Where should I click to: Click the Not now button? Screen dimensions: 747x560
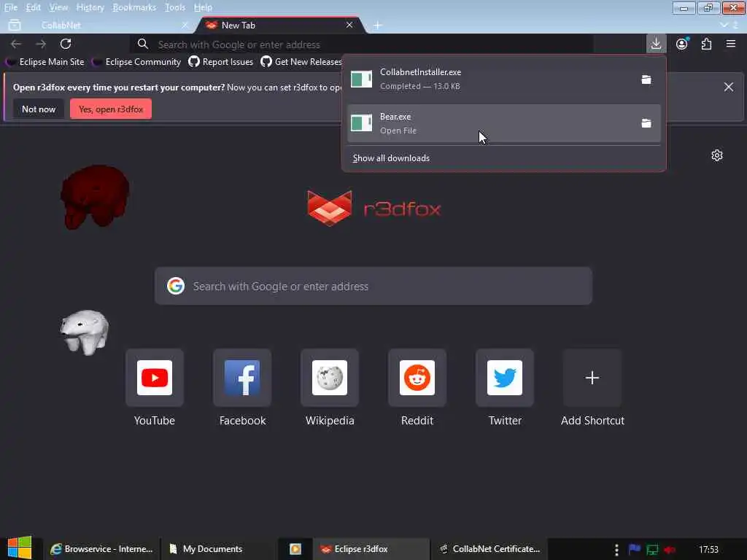tap(39, 109)
